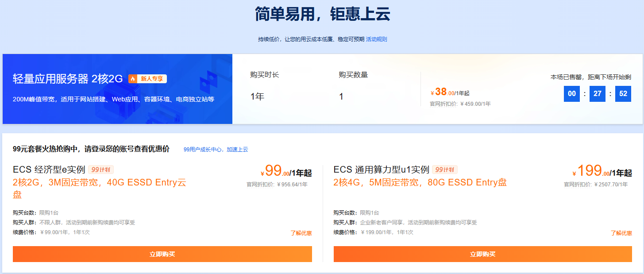Click 立即购买 for ECS 通用算力型u1实例
Image resolution: width=644 pixels, height=274 pixels.
point(483,254)
